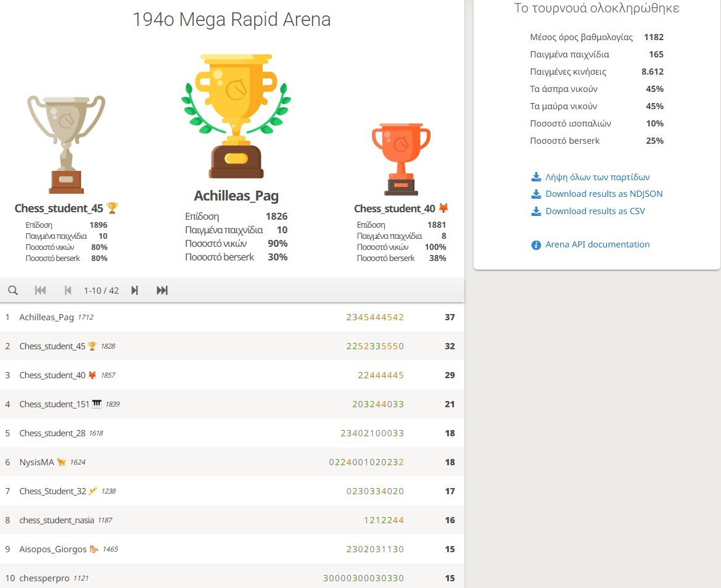The width and height of the screenshot is (721, 588).
Task: Click the page indicator showing 1-10 / 42
Action: (101, 290)
